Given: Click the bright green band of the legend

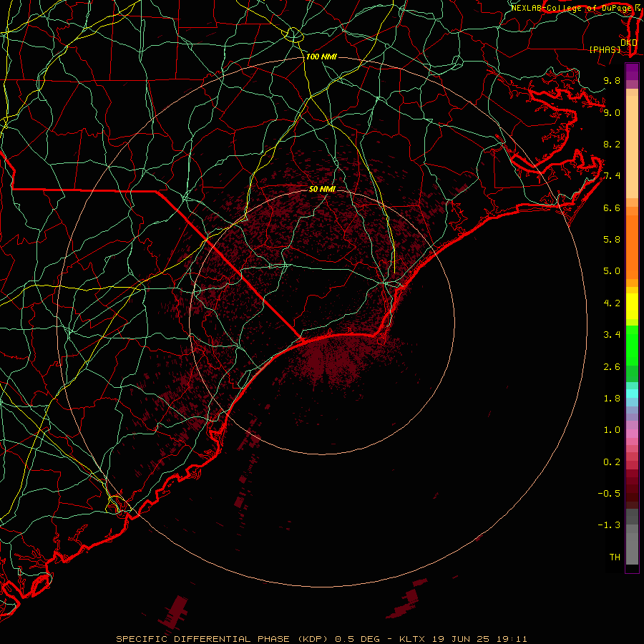Looking at the screenshot, I should 632,345.
